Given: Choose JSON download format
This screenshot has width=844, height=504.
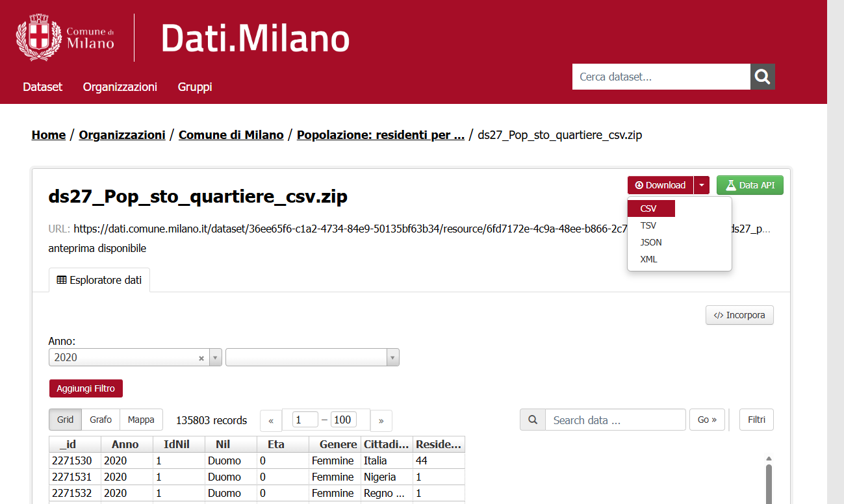Looking at the screenshot, I should [651, 242].
